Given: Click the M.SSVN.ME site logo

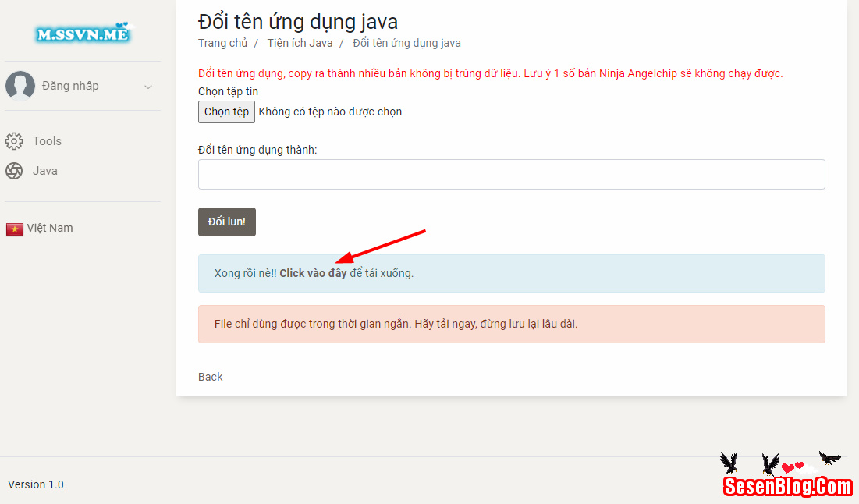Looking at the screenshot, I should [83, 34].
